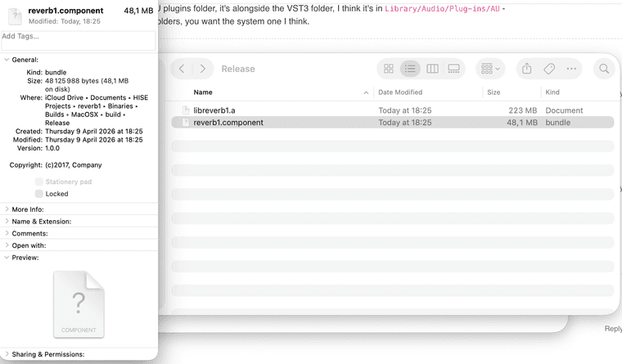Select the libreverb1.a file name

pyautogui.click(x=214, y=110)
